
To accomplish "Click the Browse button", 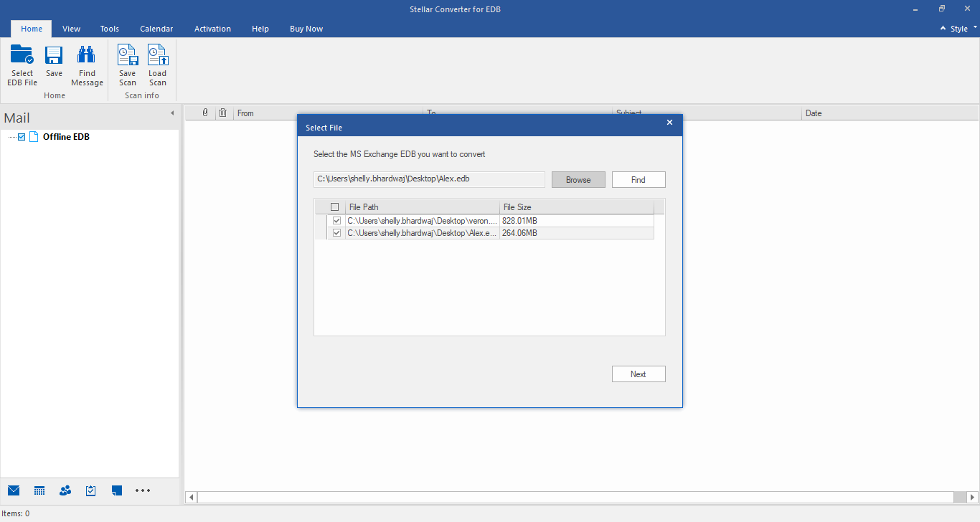I will point(578,180).
